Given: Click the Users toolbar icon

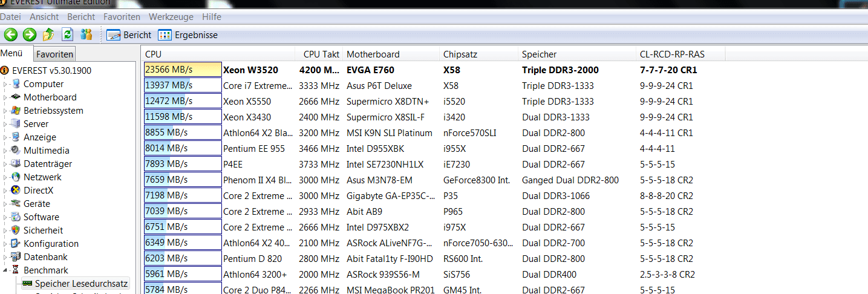Looking at the screenshot, I should 86,34.
